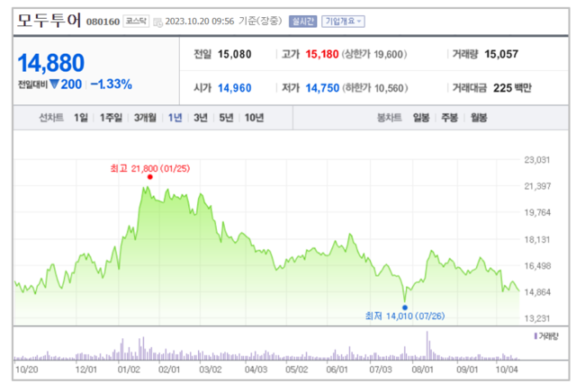
Task: Select the 1일 line chart period
Action: 81,118
